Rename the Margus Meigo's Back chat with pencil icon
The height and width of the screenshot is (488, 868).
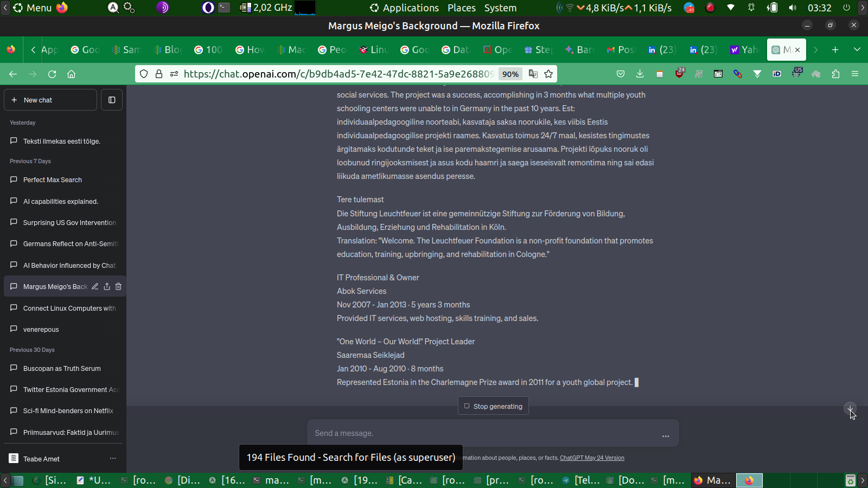[95, 286]
